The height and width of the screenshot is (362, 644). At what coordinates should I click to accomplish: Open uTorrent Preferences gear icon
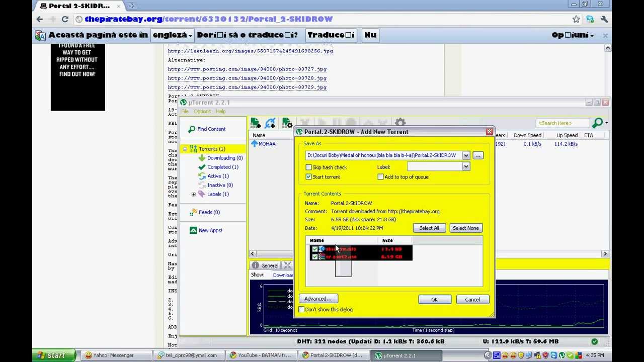(x=400, y=123)
